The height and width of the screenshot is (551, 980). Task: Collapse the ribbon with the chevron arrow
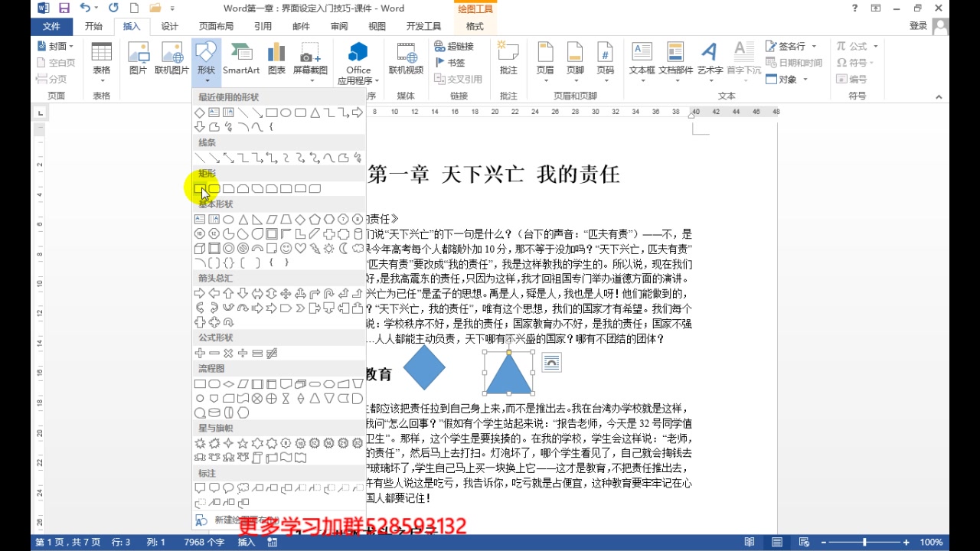(939, 96)
